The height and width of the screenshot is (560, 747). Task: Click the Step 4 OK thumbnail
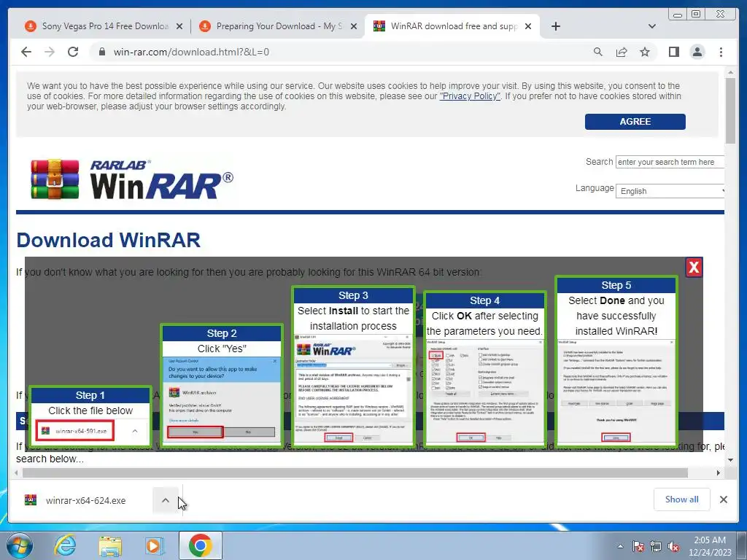(484, 368)
